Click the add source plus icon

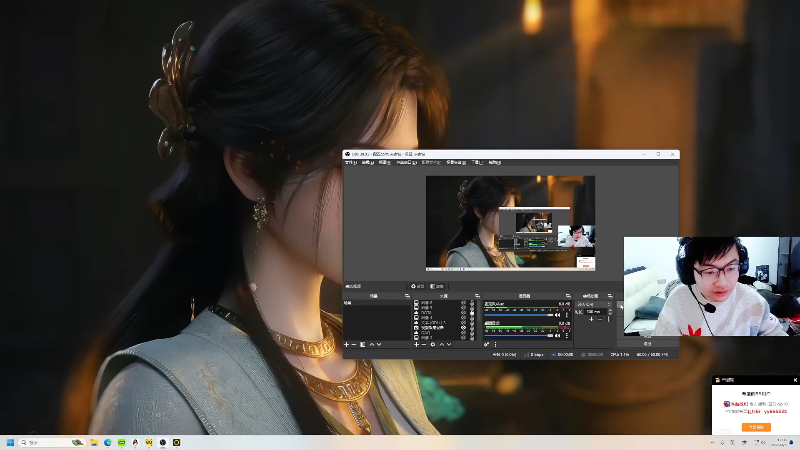tap(416, 344)
